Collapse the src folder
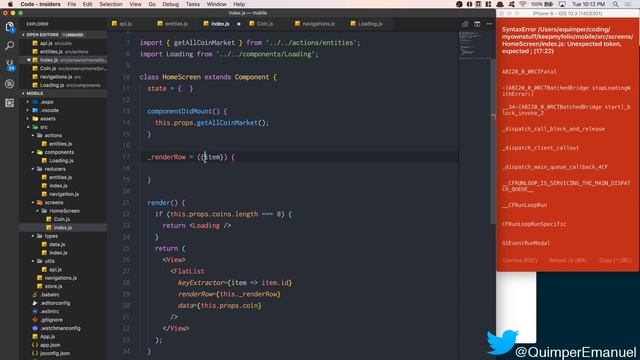This screenshot has height=360, width=640. click(x=28, y=127)
